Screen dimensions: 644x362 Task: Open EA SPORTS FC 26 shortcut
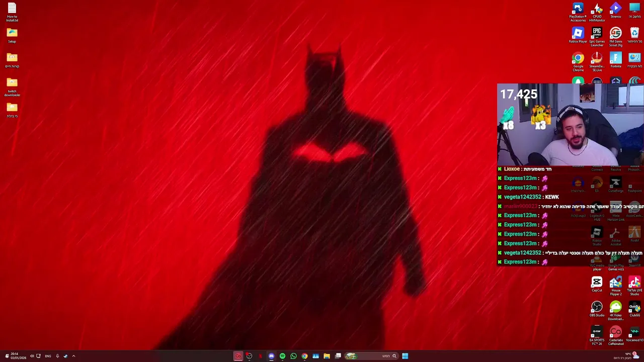pos(597,336)
